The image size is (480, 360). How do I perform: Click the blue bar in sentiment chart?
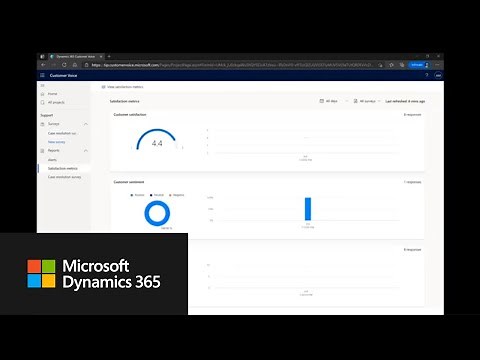pyautogui.click(x=308, y=209)
